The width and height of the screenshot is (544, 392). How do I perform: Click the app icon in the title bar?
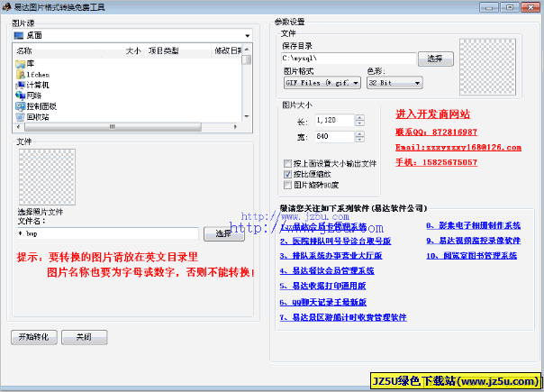pos(6,7)
